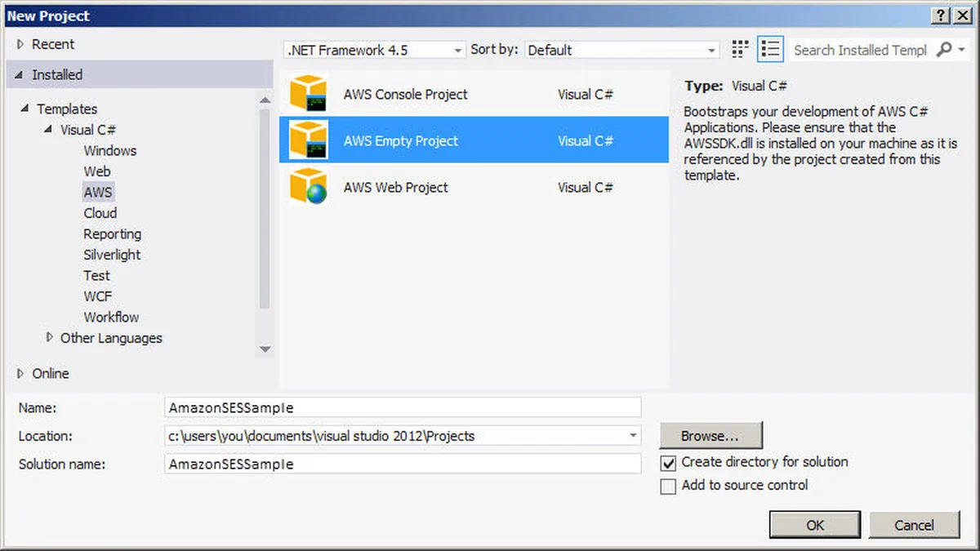Expand the Recent section

[21, 44]
